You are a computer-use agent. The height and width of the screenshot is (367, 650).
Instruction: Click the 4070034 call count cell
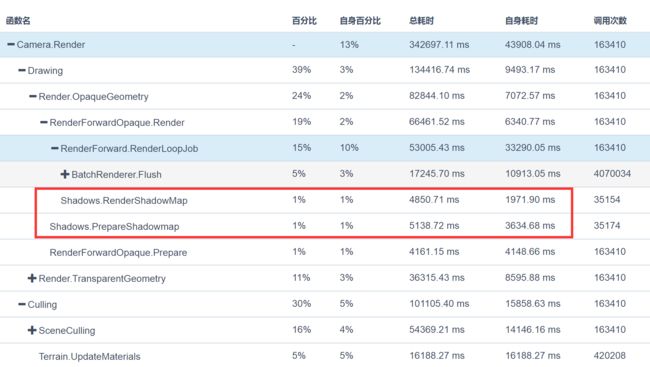coord(612,174)
